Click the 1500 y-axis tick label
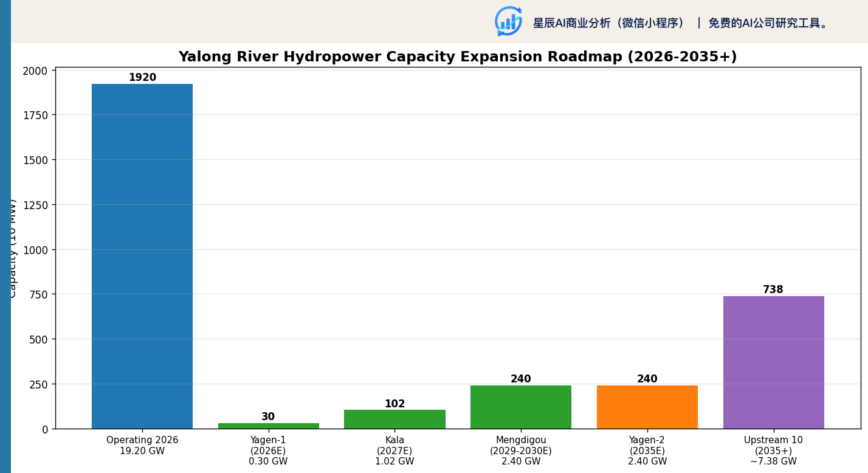868x473 pixels. click(x=36, y=160)
